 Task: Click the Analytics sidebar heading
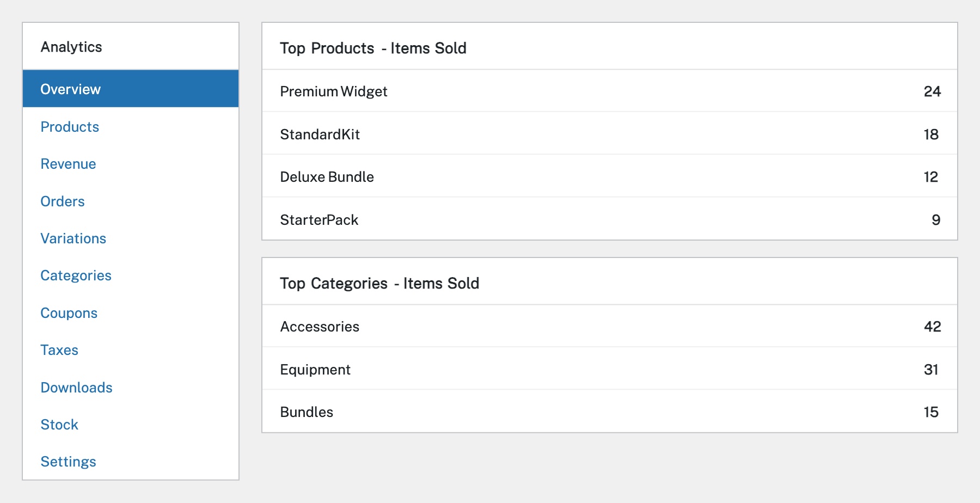[71, 47]
